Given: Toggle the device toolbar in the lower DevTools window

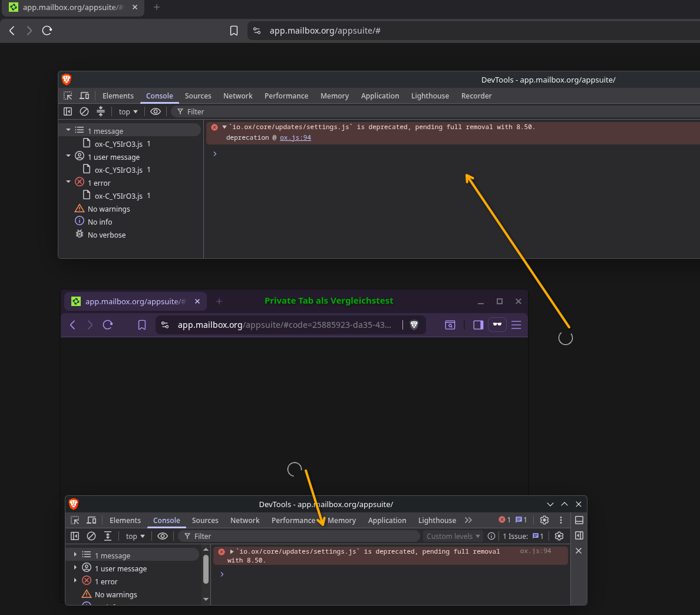Looking at the screenshot, I should (91, 520).
